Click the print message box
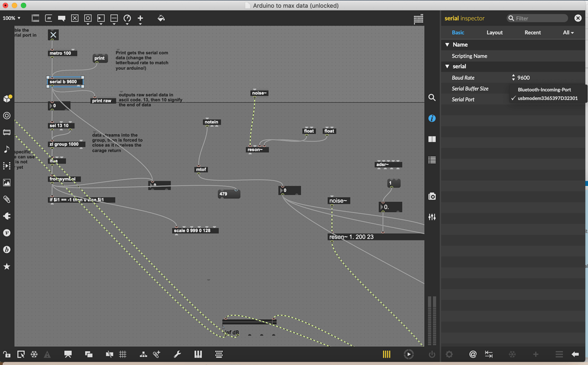588x365 pixels. coord(99,58)
